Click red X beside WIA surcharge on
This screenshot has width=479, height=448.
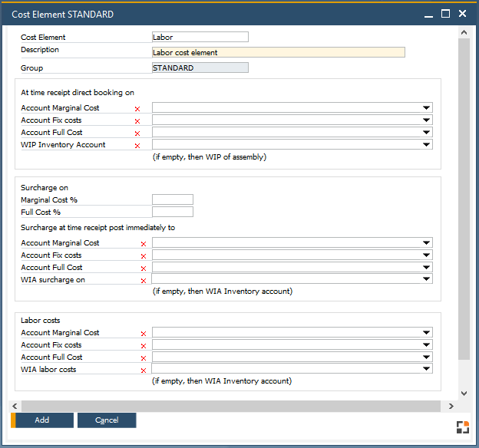(x=144, y=281)
